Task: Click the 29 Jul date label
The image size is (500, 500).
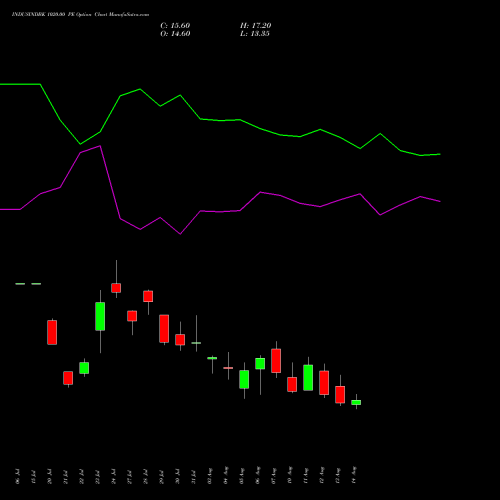Action: point(162,476)
